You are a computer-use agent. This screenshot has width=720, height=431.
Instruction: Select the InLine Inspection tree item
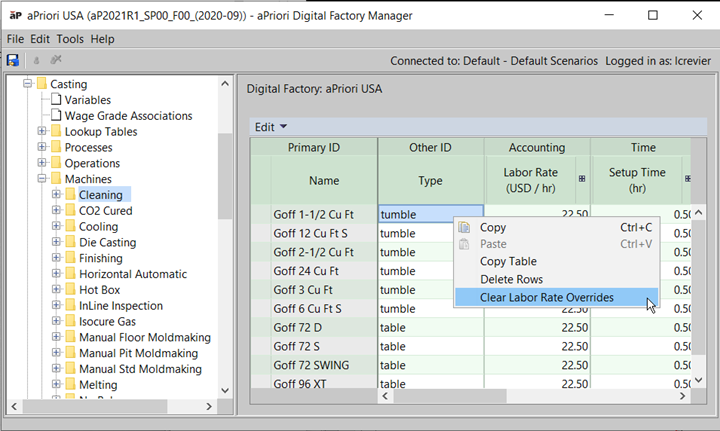click(x=121, y=306)
